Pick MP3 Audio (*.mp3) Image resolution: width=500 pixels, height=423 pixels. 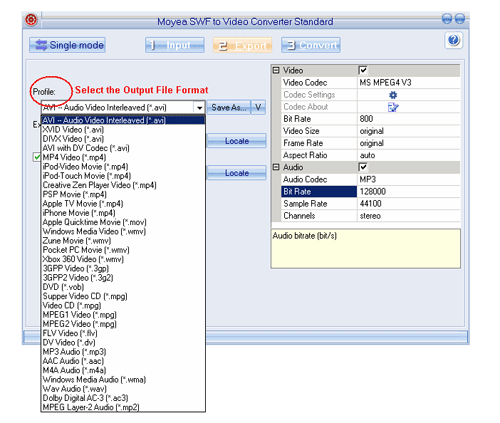click(123, 351)
